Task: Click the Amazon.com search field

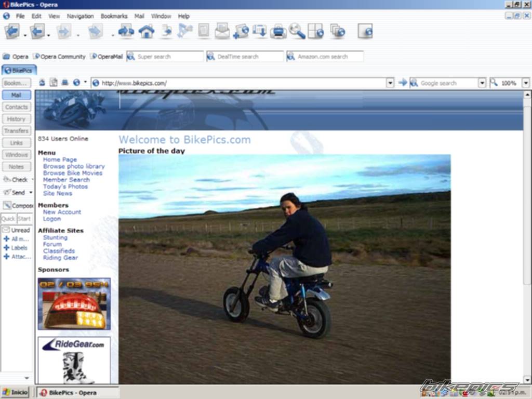Action: [325, 56]
